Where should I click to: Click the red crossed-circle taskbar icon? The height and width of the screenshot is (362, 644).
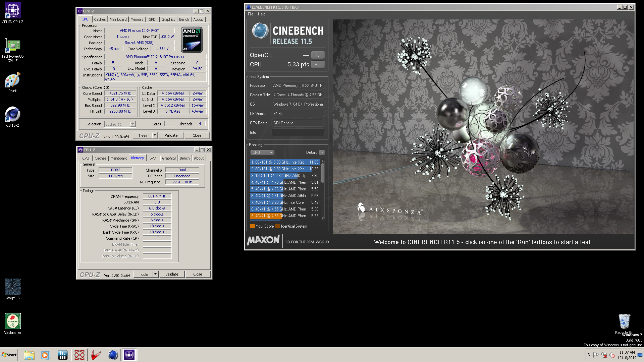click(79, 355)
